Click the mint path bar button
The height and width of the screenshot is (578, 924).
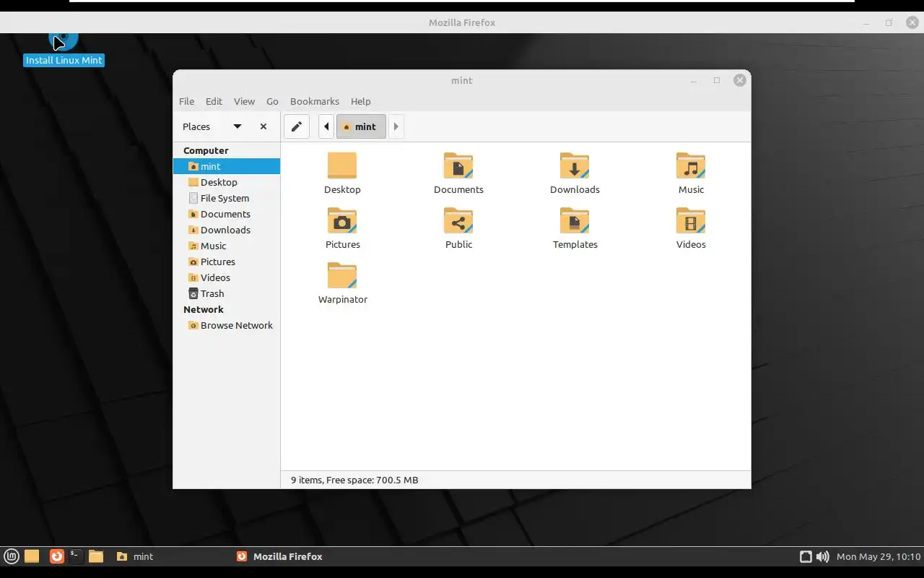pyautogui.click(x=361, y=126)
